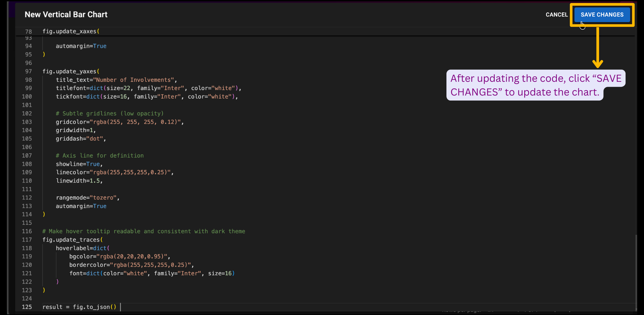Click the showline=True code line
Image resolution: width=644 pixels, height=315 pixels.
pyautogui.click(x=79, y=164)
